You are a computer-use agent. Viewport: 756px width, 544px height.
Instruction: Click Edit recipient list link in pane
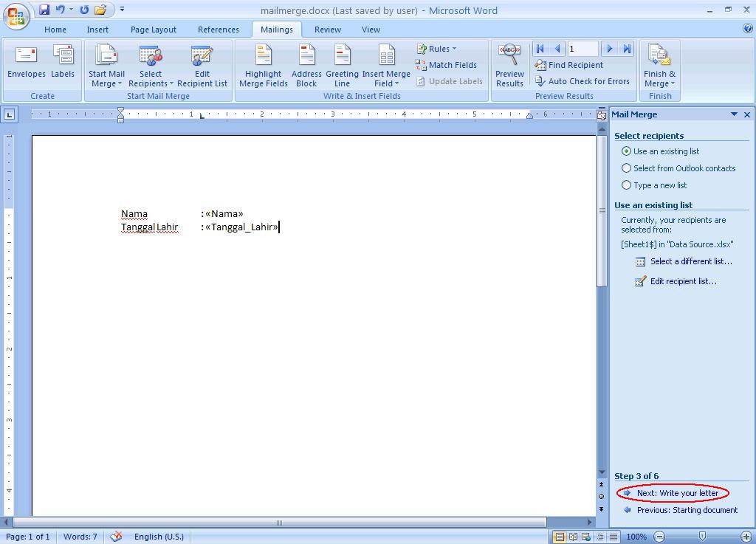coord(683,281)
